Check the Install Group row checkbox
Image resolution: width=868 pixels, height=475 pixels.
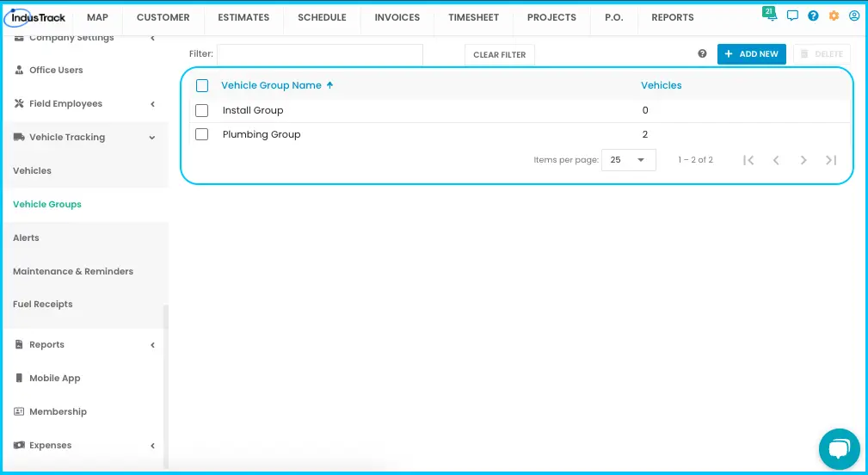pyautogui.click(x=202, y=110)
